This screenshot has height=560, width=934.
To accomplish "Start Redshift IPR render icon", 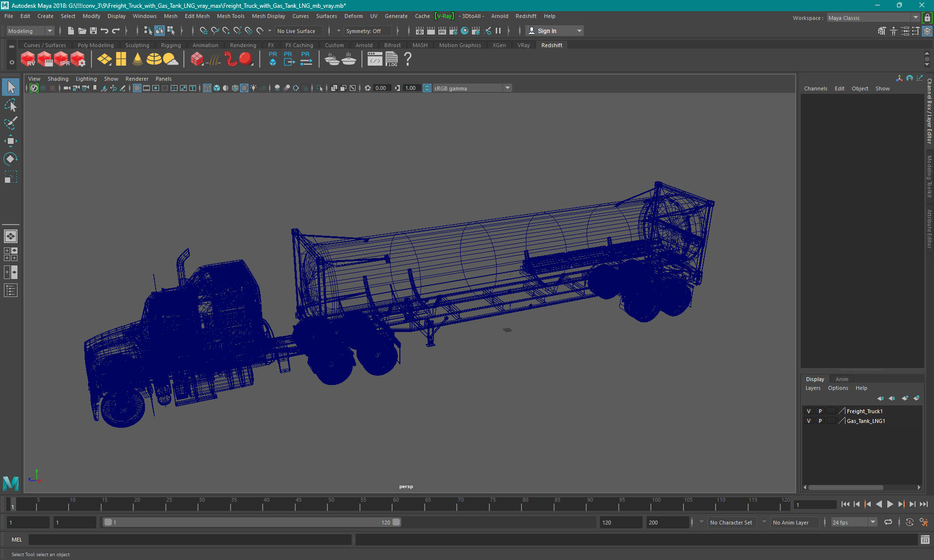I will coord(61,59).
